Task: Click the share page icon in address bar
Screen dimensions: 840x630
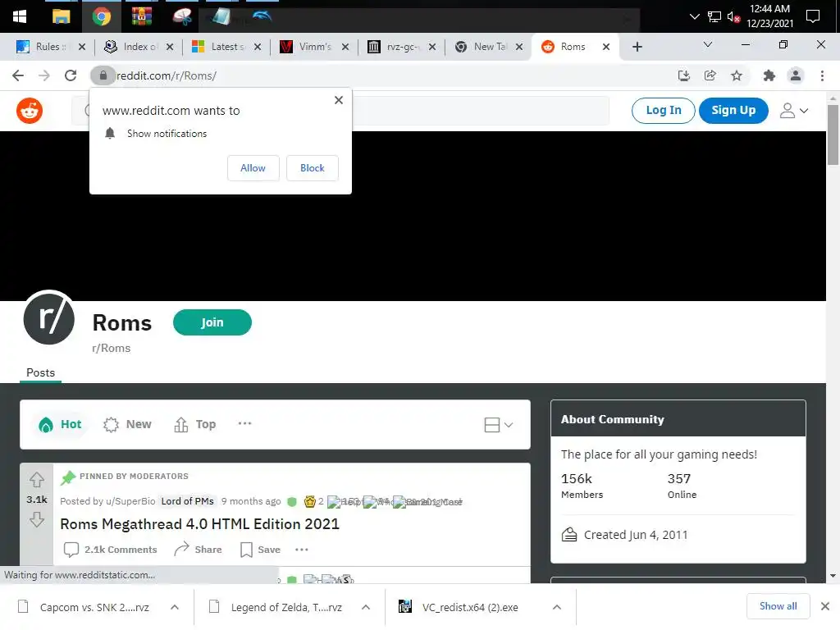Action: pos(710,75)
